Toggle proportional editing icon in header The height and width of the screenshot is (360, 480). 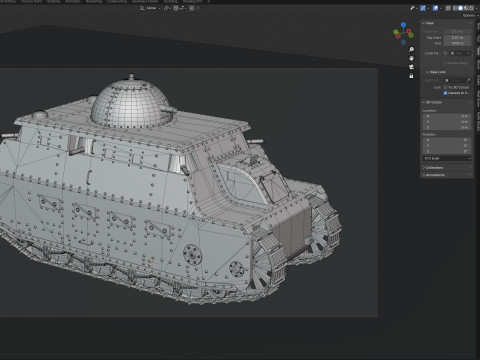pos(192,8)
